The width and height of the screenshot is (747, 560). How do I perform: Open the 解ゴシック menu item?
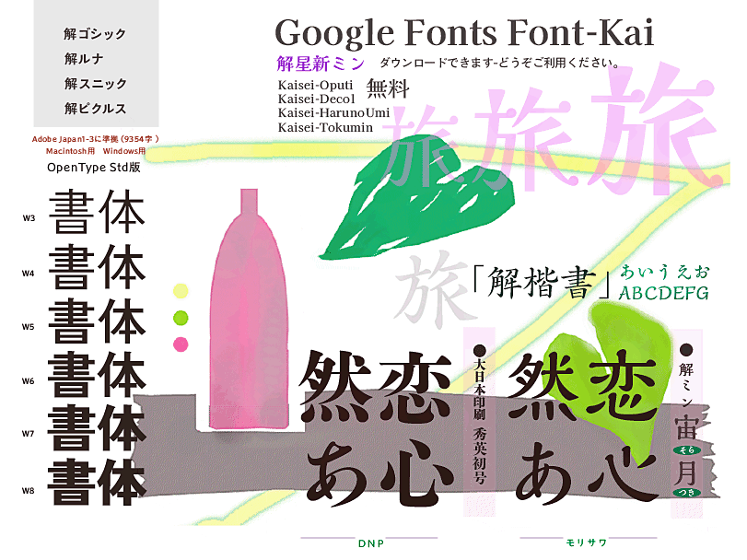(95, 34)
